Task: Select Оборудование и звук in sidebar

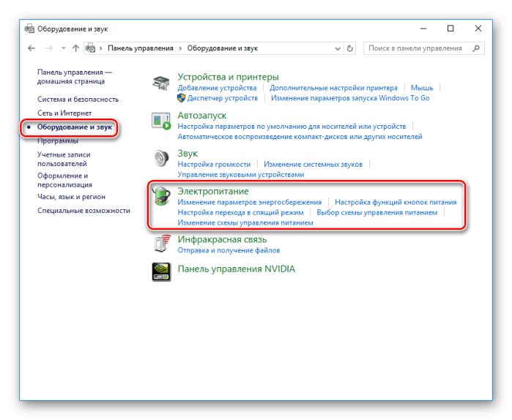Action: tap(75, 127)
